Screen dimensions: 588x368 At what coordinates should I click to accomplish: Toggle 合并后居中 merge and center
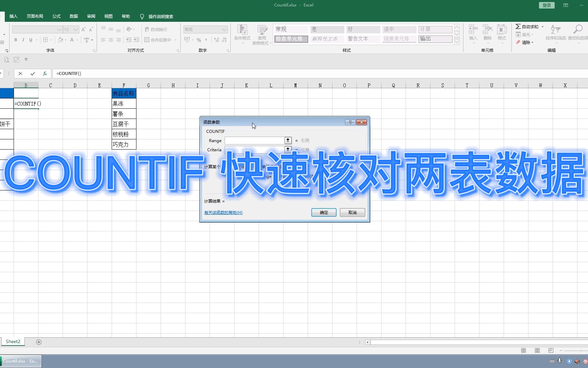(x=158, y=40)
